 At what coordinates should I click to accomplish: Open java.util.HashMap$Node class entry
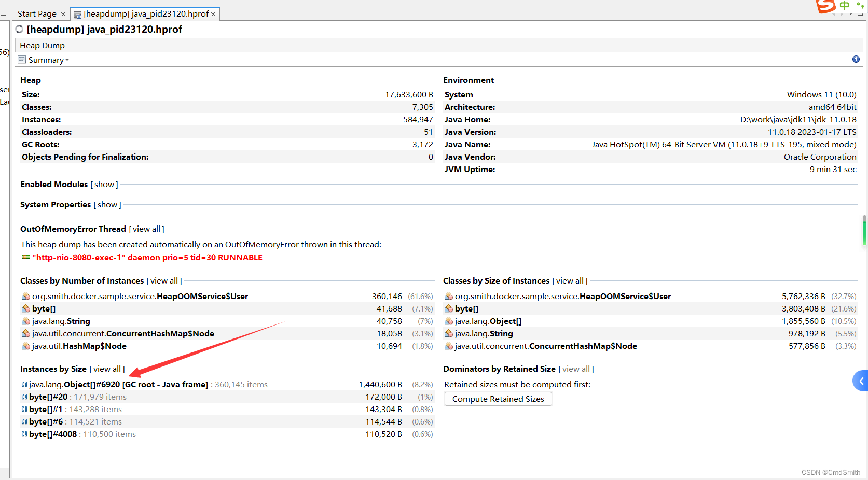[79, 346]
